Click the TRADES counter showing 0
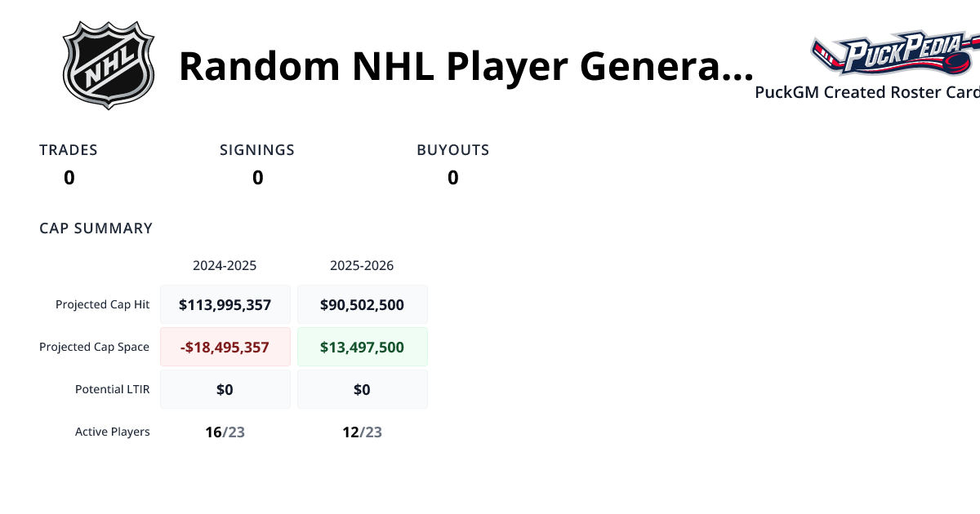The height and width of the screenshot is (514, 980). (69, 178)
